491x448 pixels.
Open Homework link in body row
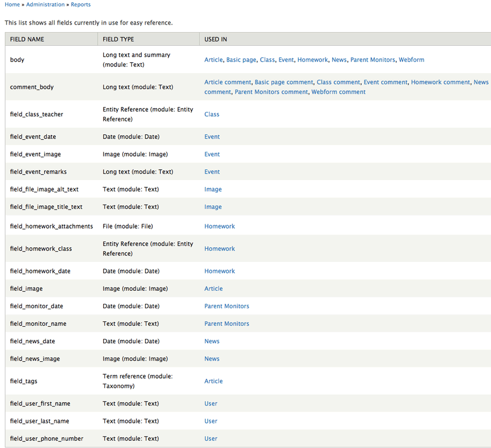click(313, 59)
